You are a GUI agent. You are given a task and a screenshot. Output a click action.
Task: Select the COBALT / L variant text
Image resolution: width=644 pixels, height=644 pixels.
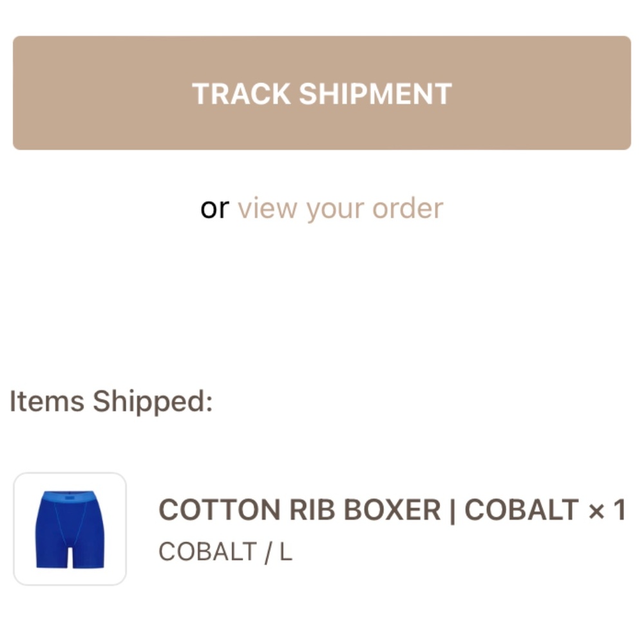pos(224,553)
